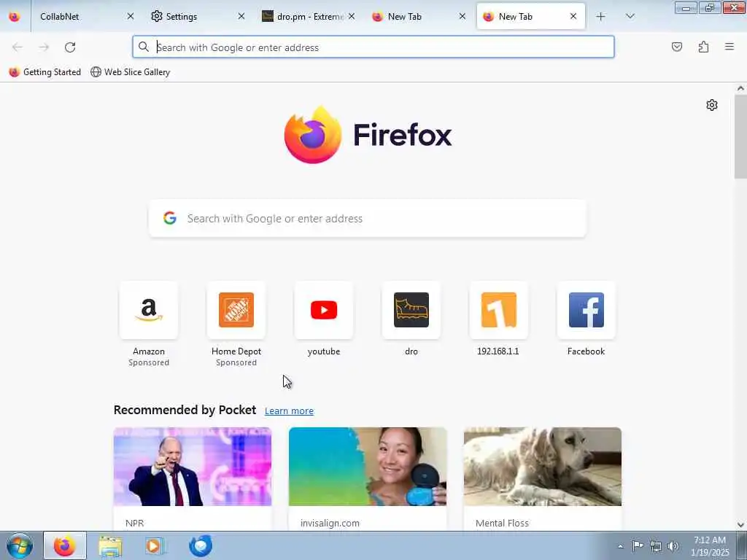
Task: Click the Forward navigation arrow
Action: [44, 47]
